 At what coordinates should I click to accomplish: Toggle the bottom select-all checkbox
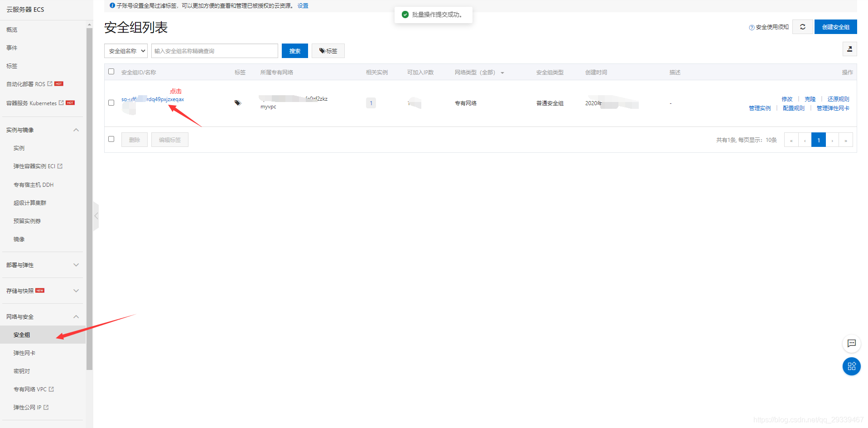point(111,139)
